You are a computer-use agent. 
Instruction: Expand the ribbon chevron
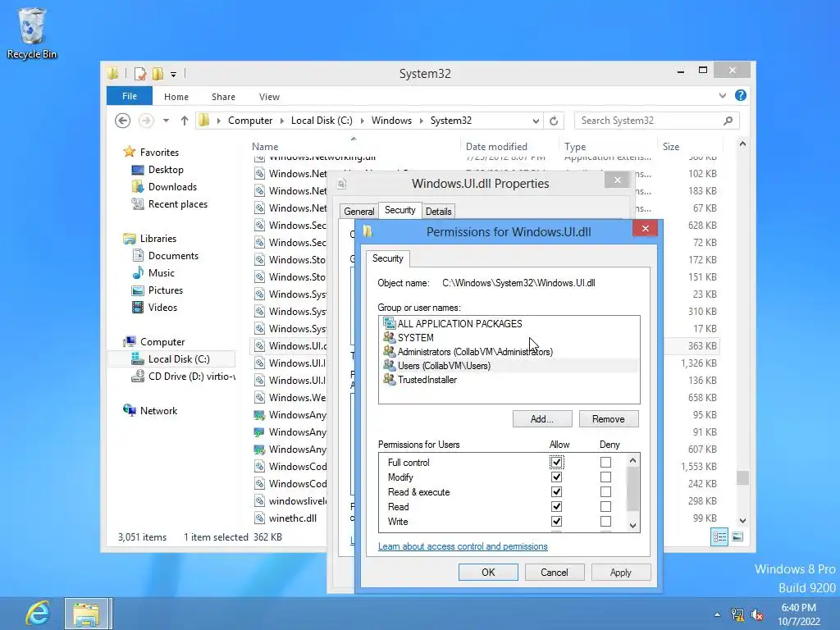pyautogui.click(x=722, y=96)
